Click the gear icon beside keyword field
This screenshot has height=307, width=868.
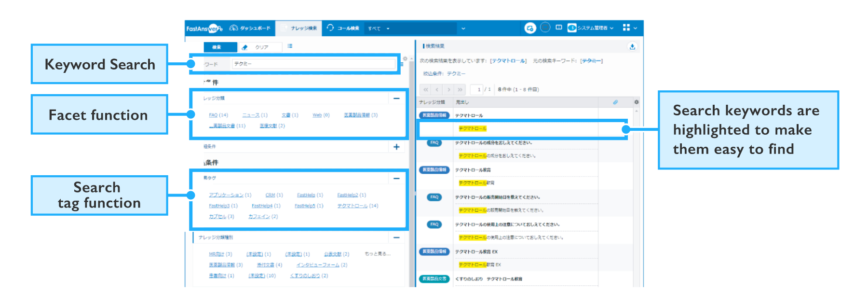pyautogui.click(x=405, y=59)
